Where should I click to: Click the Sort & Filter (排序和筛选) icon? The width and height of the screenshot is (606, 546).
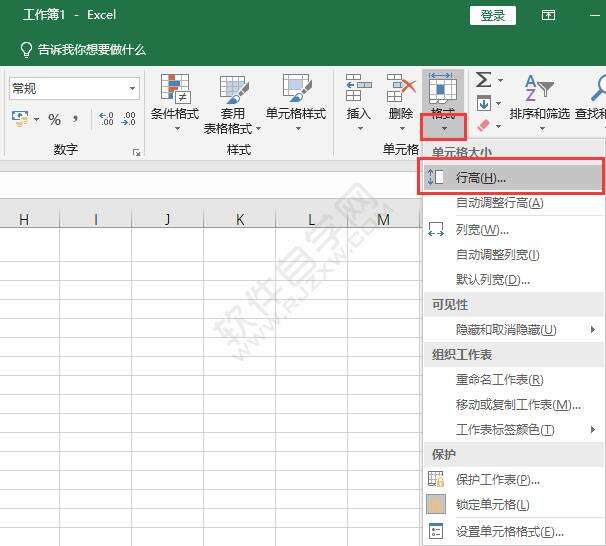click(539, 90)
